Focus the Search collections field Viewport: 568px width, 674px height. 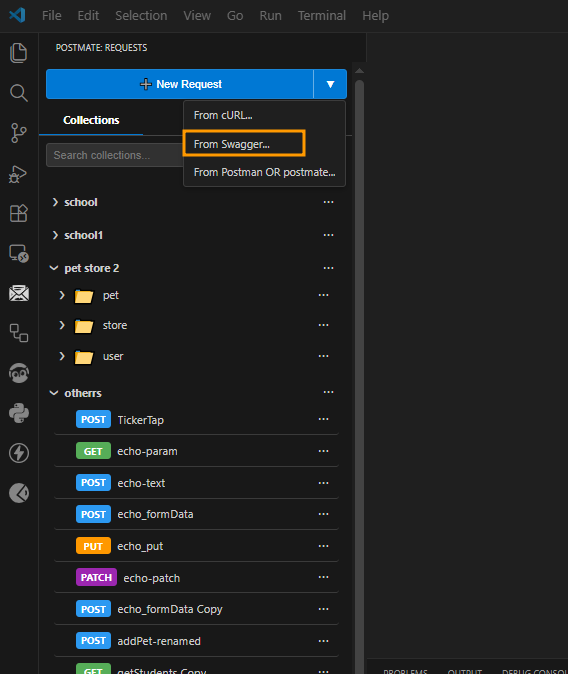tap(114, 155)
